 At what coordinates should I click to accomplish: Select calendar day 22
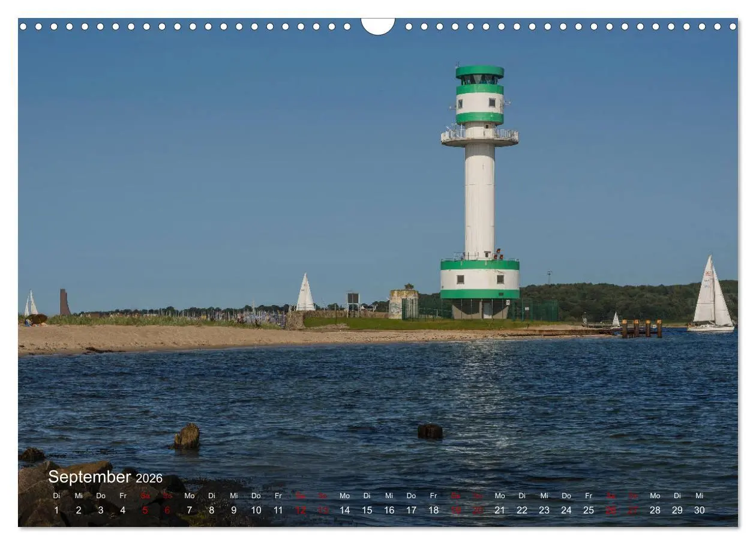click(522, 510)
